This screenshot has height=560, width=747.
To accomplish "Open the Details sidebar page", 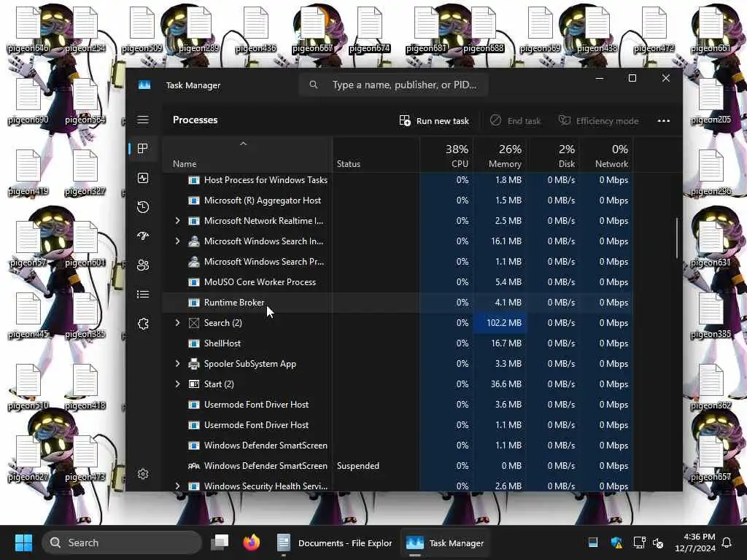I will pos(143,295).
